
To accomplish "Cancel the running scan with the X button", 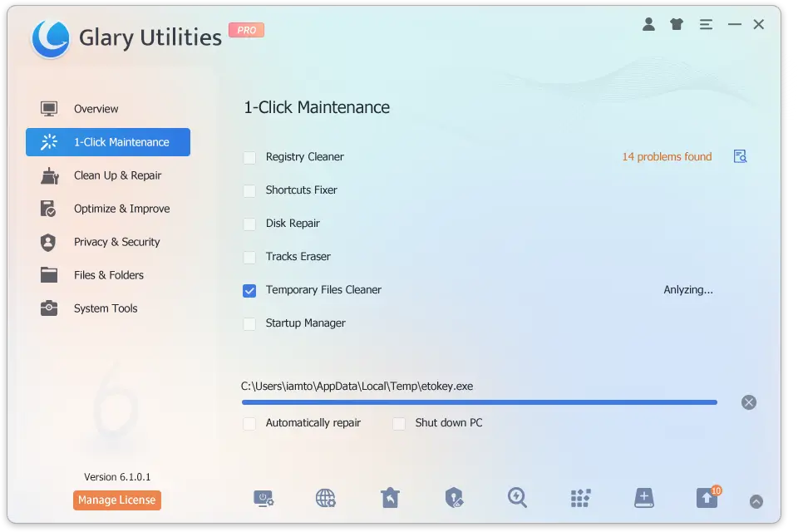I will coord(748,401).
